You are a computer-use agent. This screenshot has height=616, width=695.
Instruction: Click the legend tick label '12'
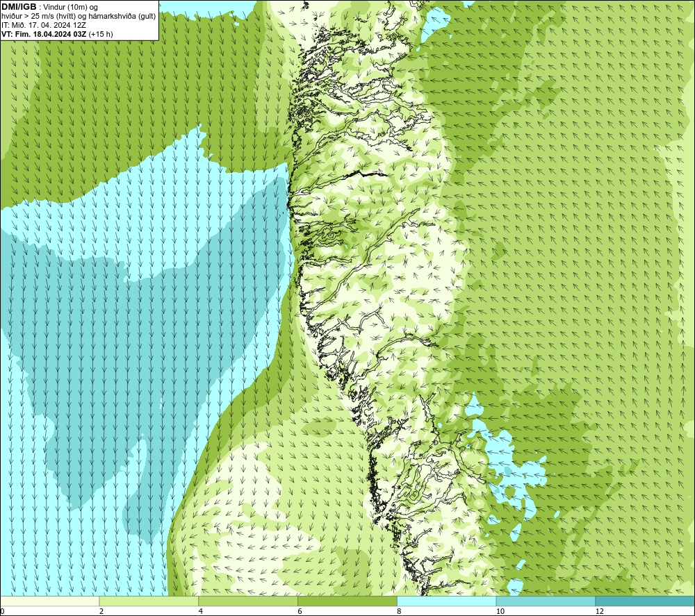coord(599,611)
